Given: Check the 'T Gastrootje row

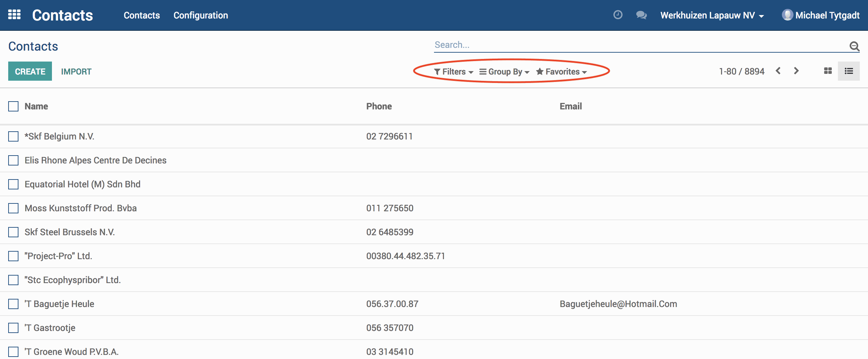Looking at the screenshot, I should point(13,328).
